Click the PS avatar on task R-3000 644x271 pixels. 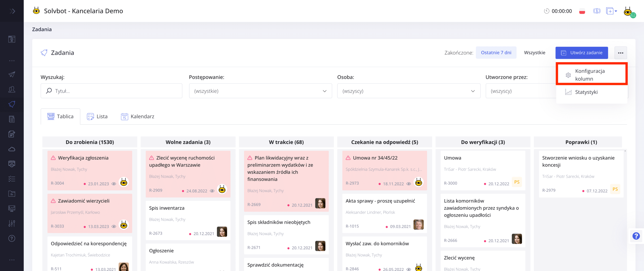coord(517,182)
